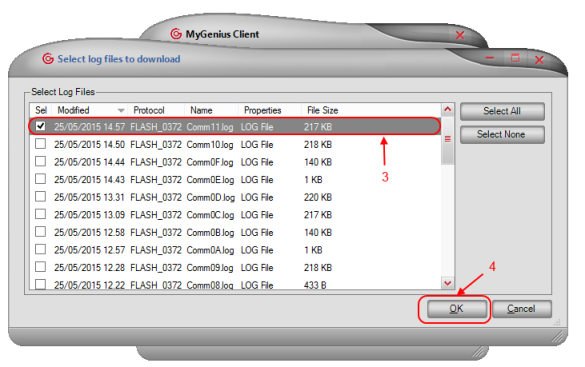Image resolution: width=585 pixels, height=367 pixels.
Task: Uncheck the Comm11.log file checkbox
Action: (x=40, y=126)
